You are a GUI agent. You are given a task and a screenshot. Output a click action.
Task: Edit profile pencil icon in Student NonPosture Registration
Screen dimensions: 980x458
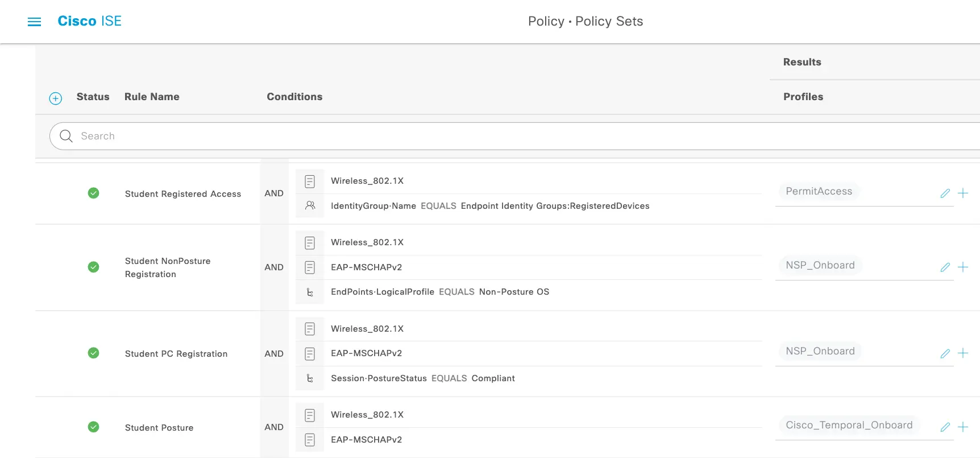coord(945,267)
